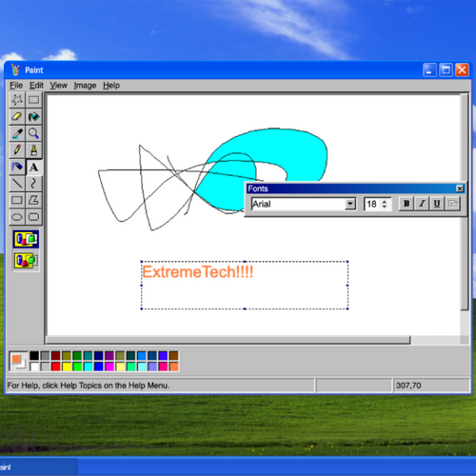The height and width of the screenshot is (476, 476).
Task: Click the vertical canvas scrollbar
Action: click(x=465, y=202)
